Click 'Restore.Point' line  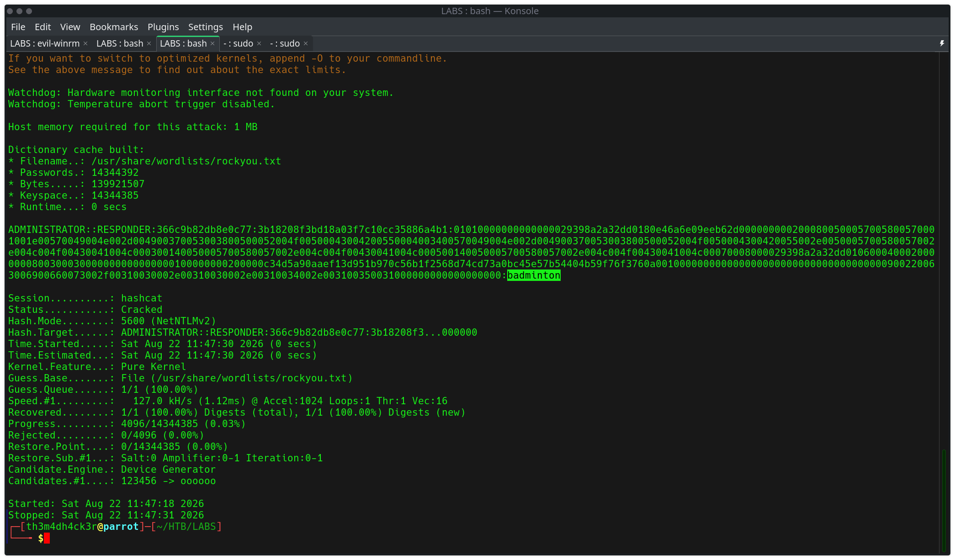click(118, 447)
